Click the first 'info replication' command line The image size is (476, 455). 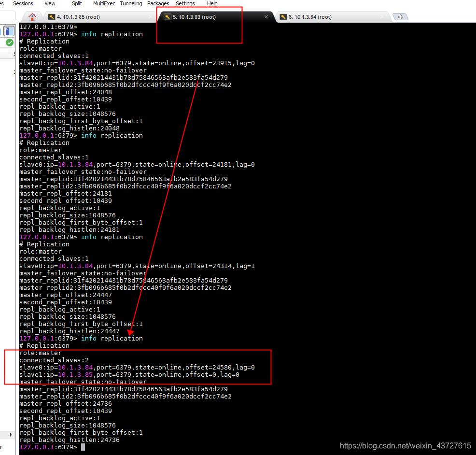click(x=81, y=34)
